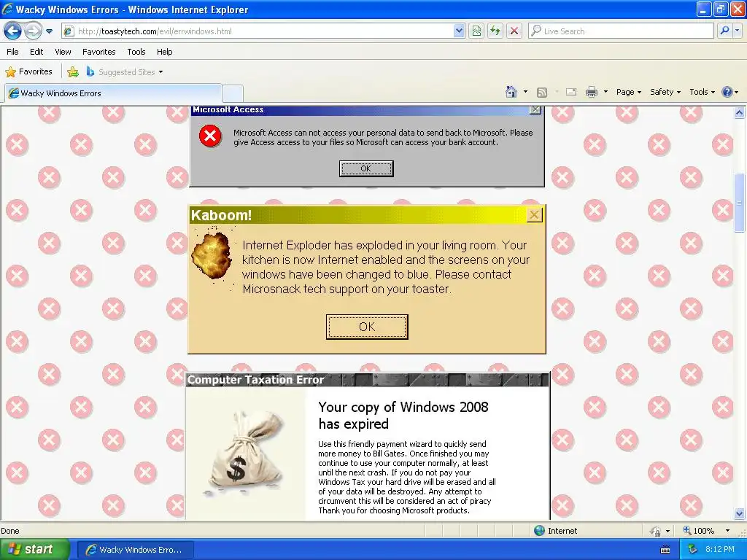Open the recent pages dropdown arrow
Viewport: 747px width, 560px height.
click(x=49, y=31)
